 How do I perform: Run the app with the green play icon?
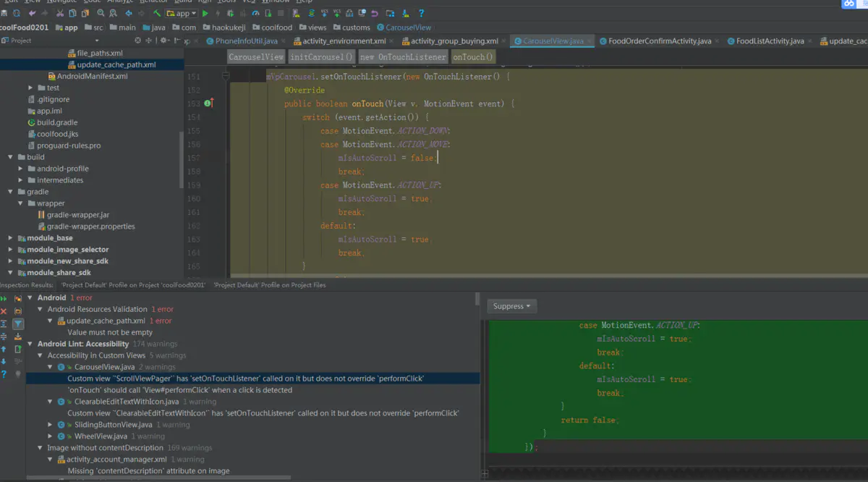coord(205,13)
